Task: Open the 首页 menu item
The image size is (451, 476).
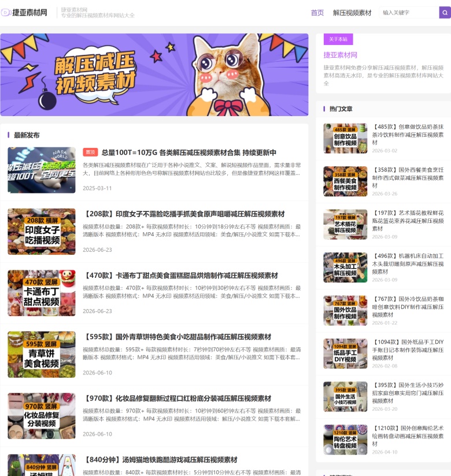Action: [x=317, y=13]
